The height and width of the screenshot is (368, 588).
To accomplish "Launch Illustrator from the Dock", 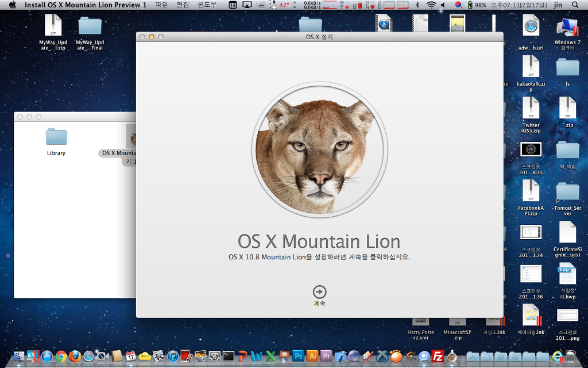I will coord(312,356).
